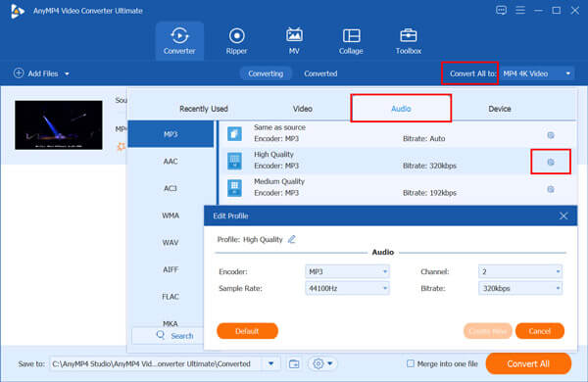This screenshot has width=588, height=382.
Task: Open the Channel dropdown
Action: pyautogui.click(x=520, y=271)
